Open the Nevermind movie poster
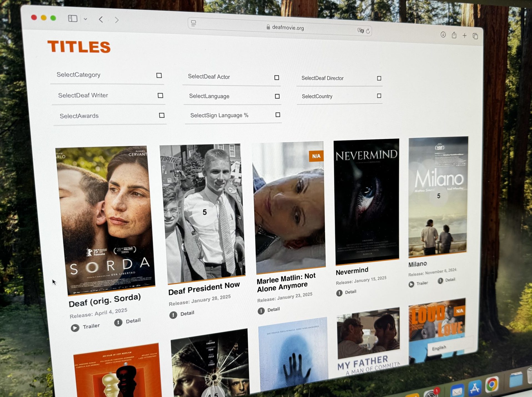This screenshot has width=532, height=397. pyautogui.click(x=367, y=202)
